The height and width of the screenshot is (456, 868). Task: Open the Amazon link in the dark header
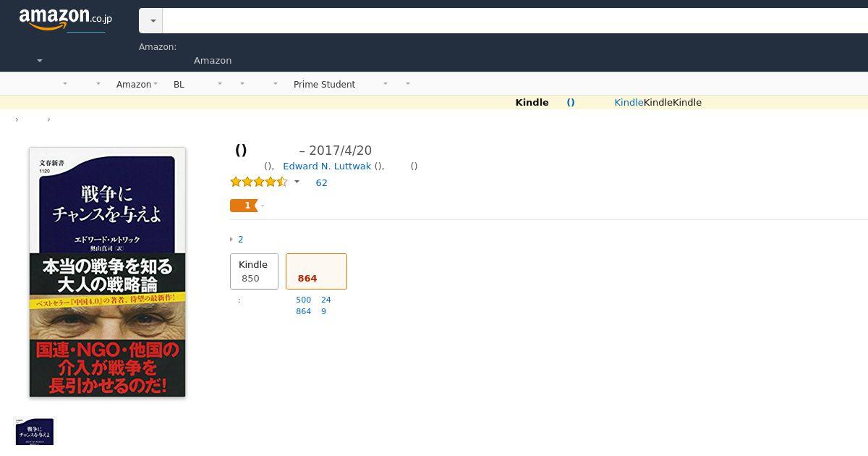[x=213, y=61]
